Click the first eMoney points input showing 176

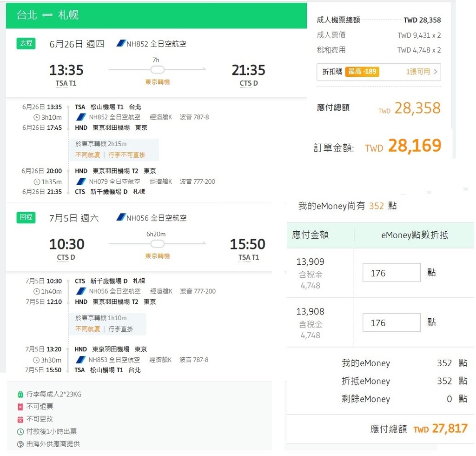pos(391,273)
